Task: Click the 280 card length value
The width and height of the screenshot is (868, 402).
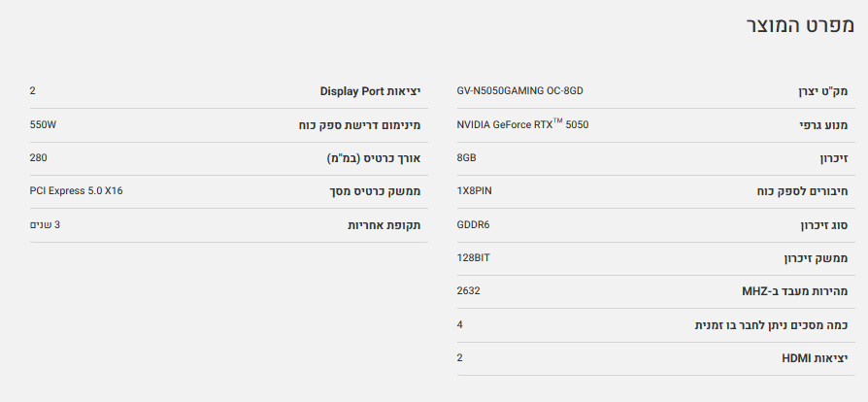Action: click(39, 158)
